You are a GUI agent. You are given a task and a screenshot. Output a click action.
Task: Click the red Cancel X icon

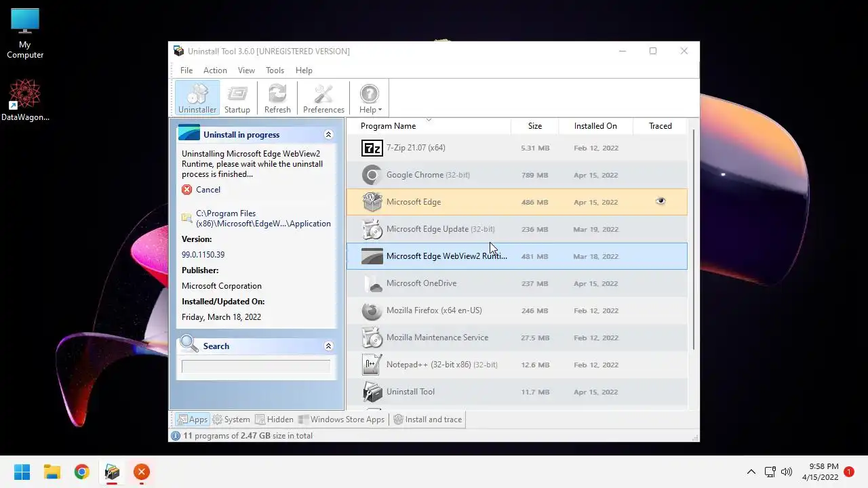point(187,190)
